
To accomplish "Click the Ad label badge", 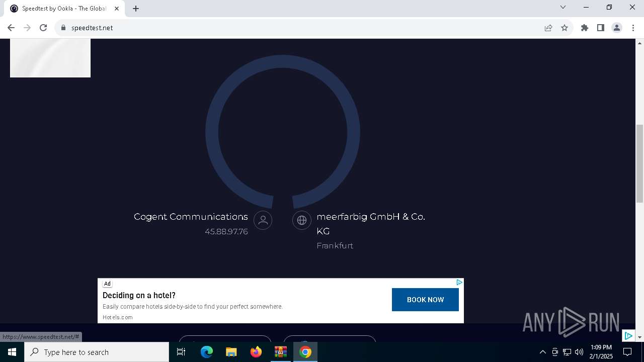I will point(107,284).
